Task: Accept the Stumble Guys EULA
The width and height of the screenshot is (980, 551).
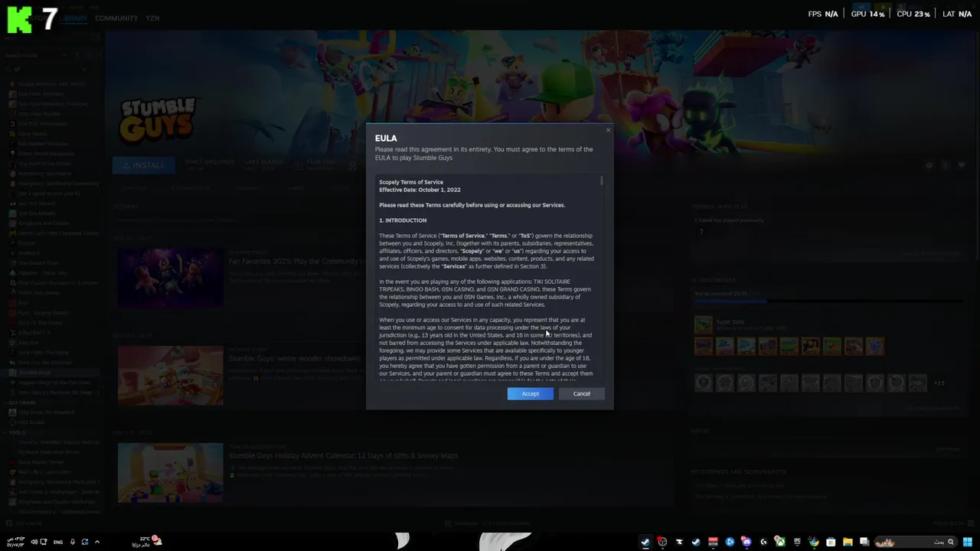Action: pyautogui.click(x=530, y=393)
